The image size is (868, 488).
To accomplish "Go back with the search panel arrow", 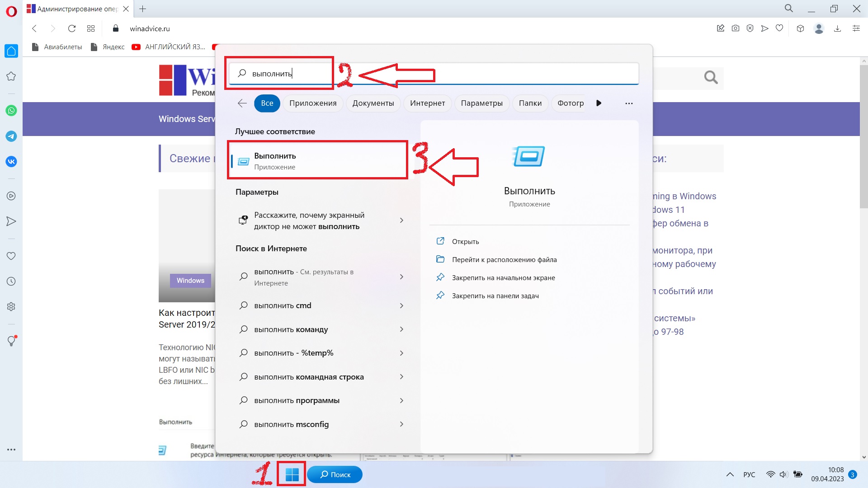I will 242,103.
